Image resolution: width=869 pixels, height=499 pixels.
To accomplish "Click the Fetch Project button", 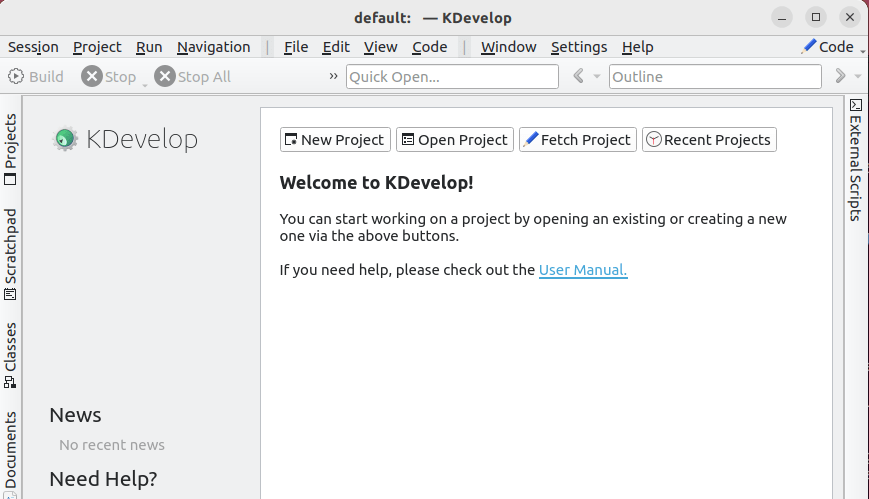I will click(578, 140).
